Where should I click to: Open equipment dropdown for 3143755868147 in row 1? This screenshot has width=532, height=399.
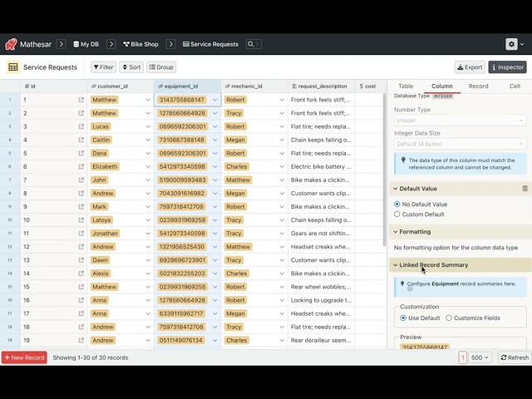point(214,100)
